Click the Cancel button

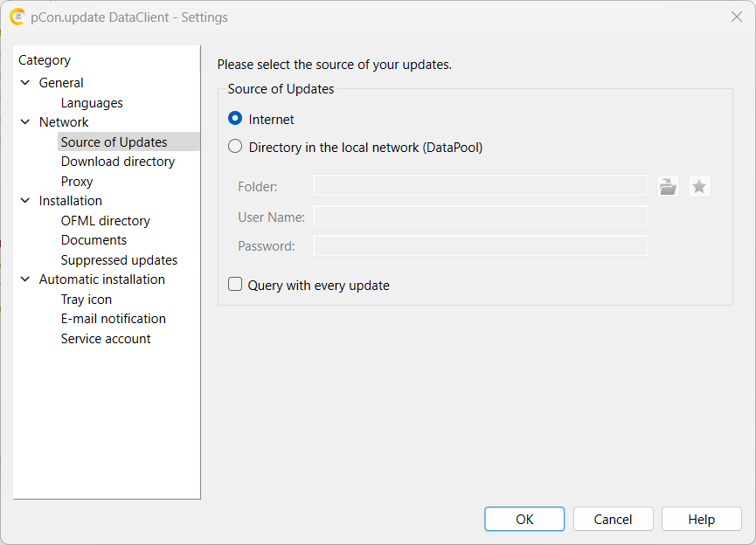(613, 519)
